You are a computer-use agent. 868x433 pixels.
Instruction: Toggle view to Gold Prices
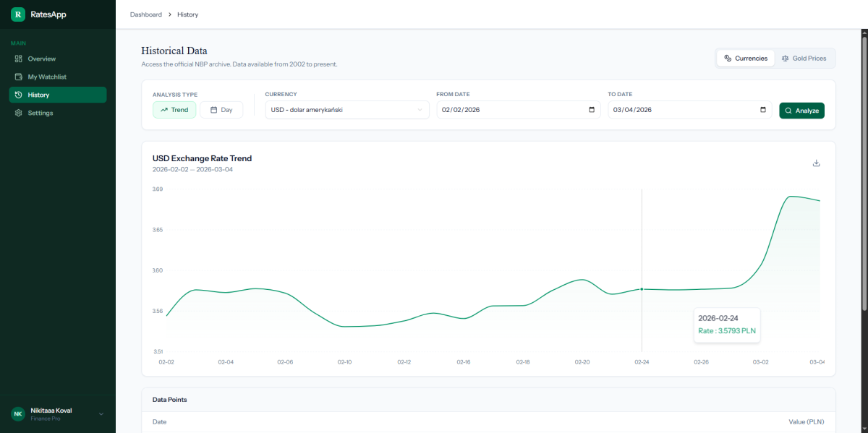[x=803, y=58]
